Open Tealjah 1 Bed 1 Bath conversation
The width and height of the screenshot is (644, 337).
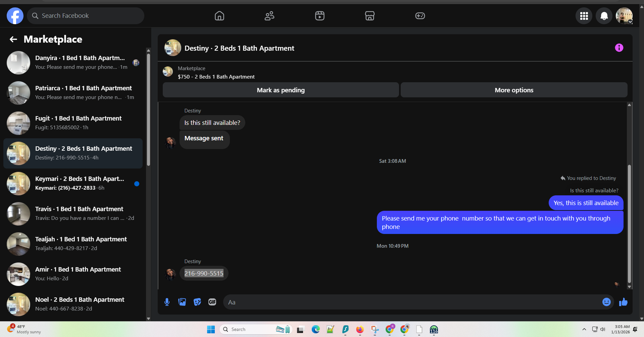pyautogui.click(x=73, y=244)
